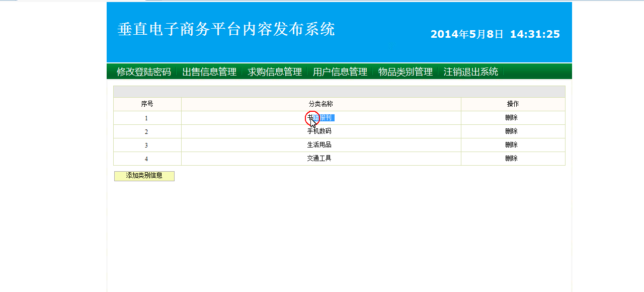Click the 序号 column header
Image resolution: width=644 pixels, height=292 pixels.
point(147,104)
